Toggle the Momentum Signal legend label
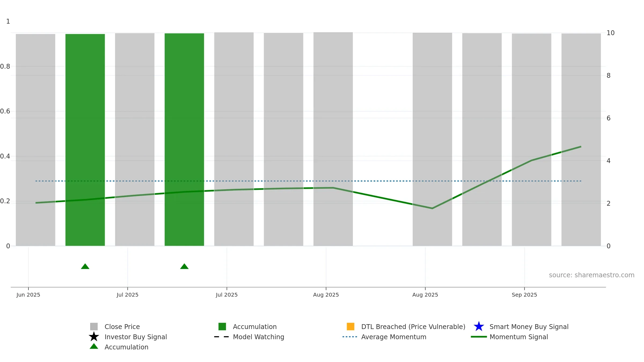 [519, 337]
